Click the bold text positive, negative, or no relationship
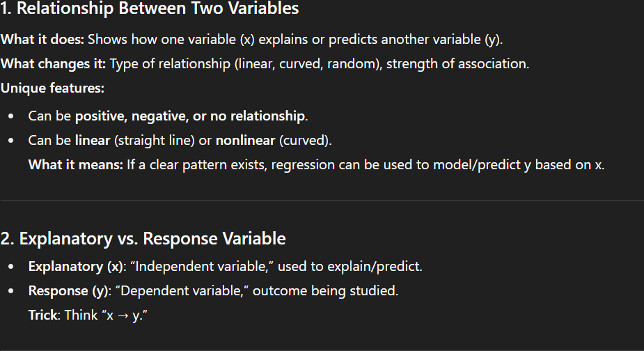Image resolution: width=644 pixels, height=351 pixels. pos(190,116)
